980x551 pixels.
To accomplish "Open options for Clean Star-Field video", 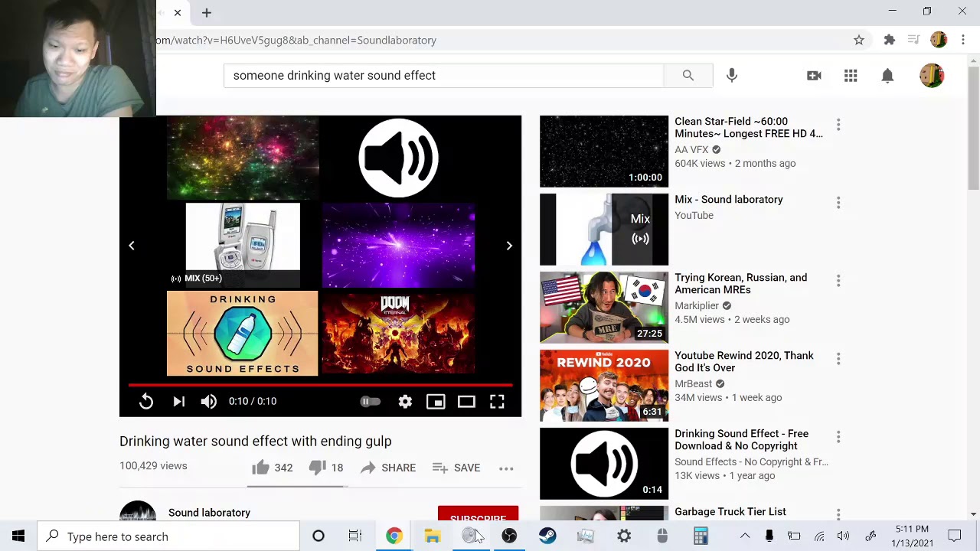I will point(838,125).
